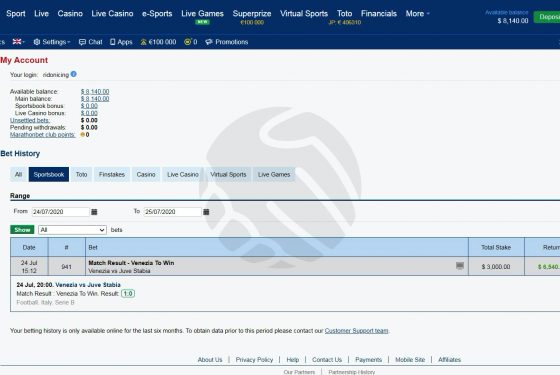
Task: Open the Chat speech bubble item
Action: tap(91, 42)
